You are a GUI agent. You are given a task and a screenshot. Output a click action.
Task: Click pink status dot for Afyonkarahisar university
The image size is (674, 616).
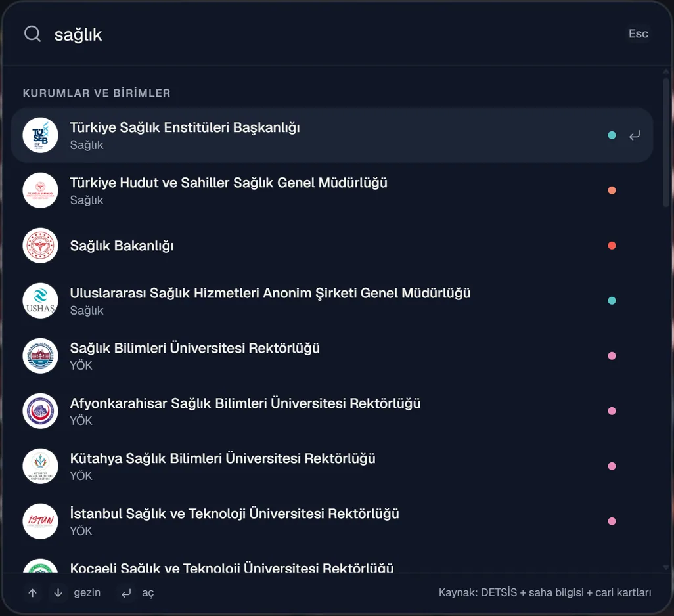(612, 411)
